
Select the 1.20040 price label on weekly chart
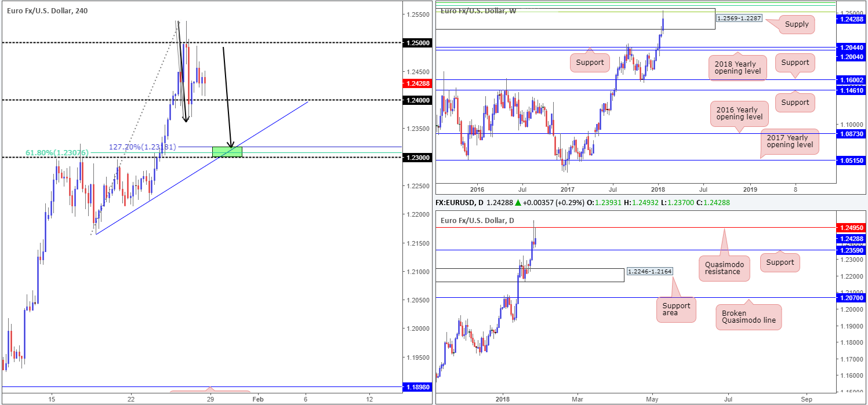[850, 57]
